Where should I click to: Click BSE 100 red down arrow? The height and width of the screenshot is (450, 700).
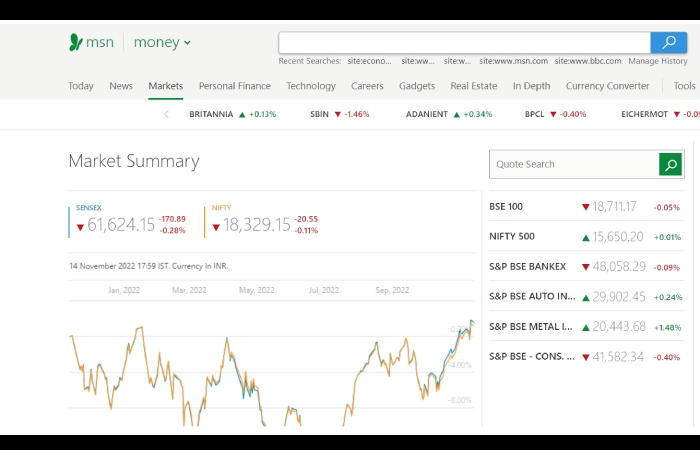pos(586,207)
